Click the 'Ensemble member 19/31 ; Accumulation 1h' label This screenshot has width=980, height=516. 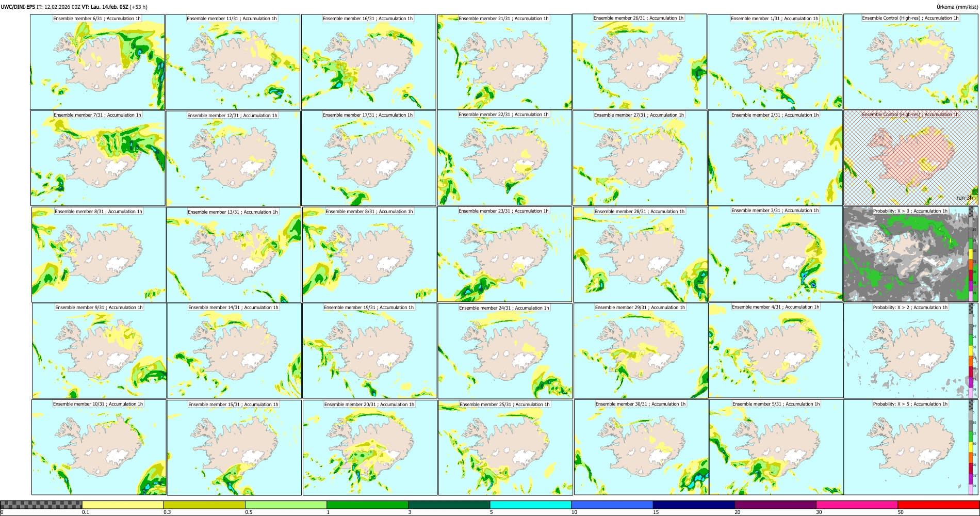click(x=369, y=308)
